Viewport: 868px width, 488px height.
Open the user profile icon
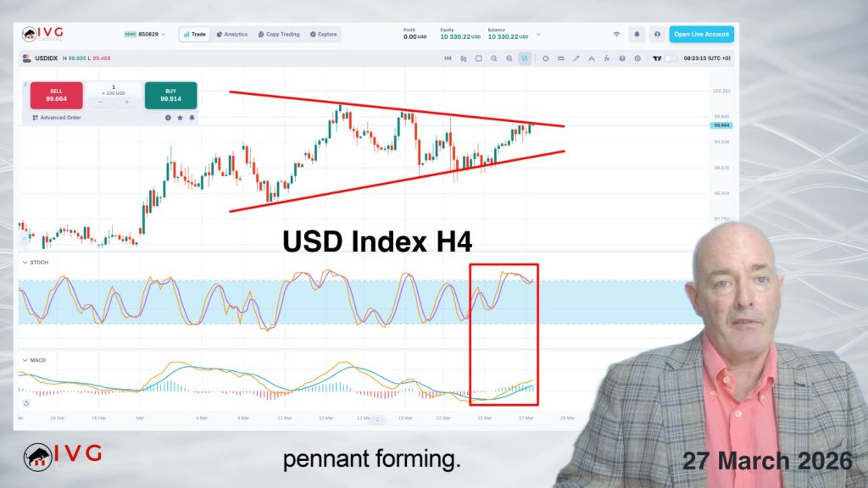pos(656,35)
